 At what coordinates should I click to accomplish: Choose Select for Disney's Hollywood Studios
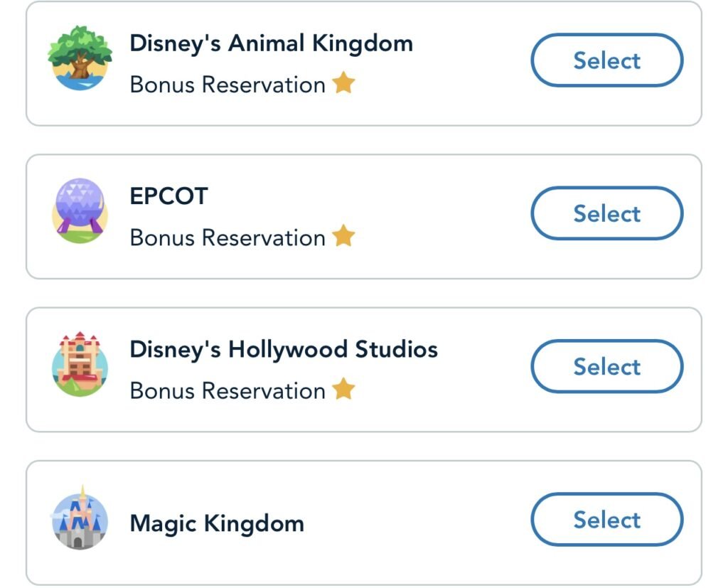[606, 366]
